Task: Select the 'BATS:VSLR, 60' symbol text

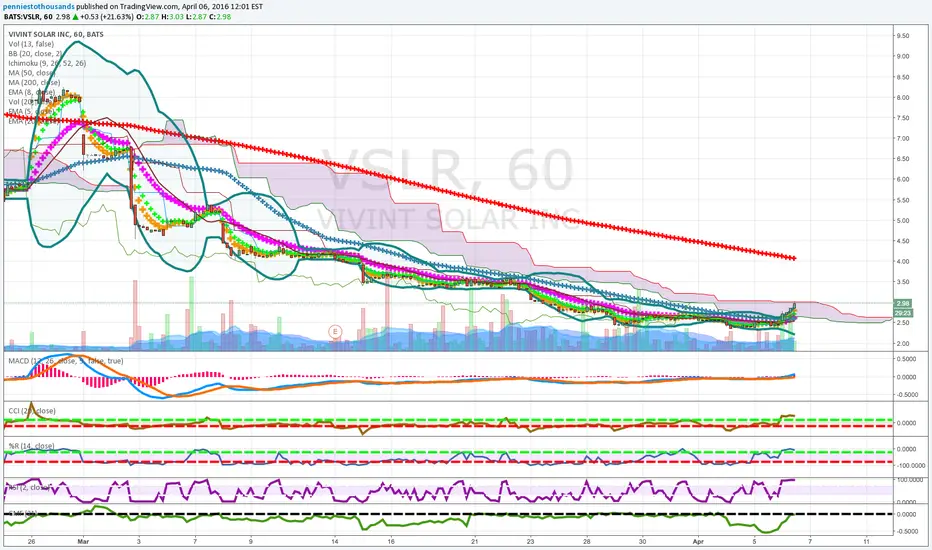Action: pyautogui.click(x=28, y=17)
